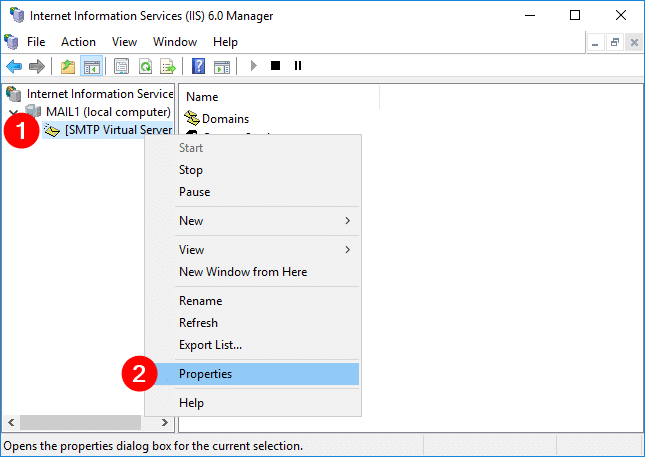Click the blue Back arrow toolbar icon
The image size is (645, 457).
pos(14,66)
